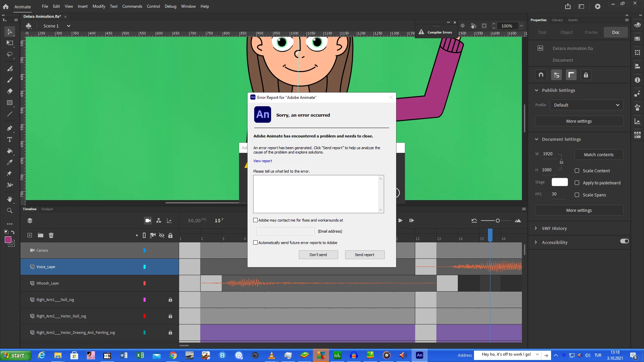644x362 pixels.
Task: Toggle the Accessibility switch
Action: pos(624,241)
